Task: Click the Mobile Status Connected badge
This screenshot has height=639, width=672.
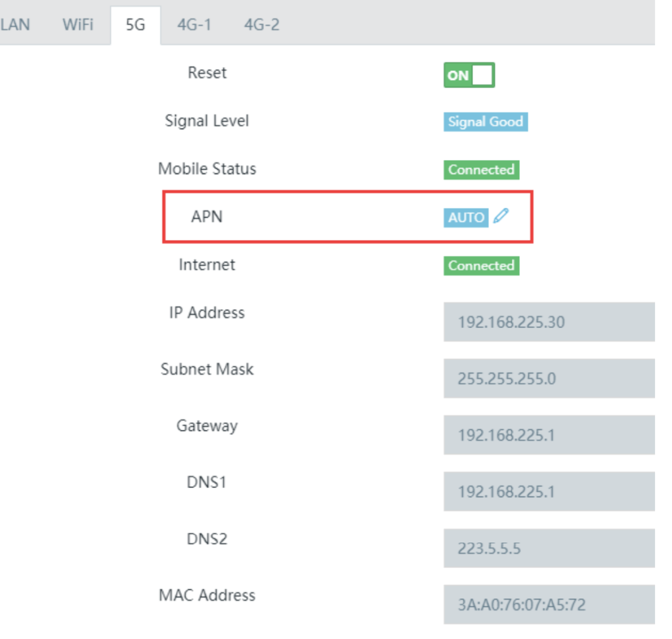Action: 481,169
